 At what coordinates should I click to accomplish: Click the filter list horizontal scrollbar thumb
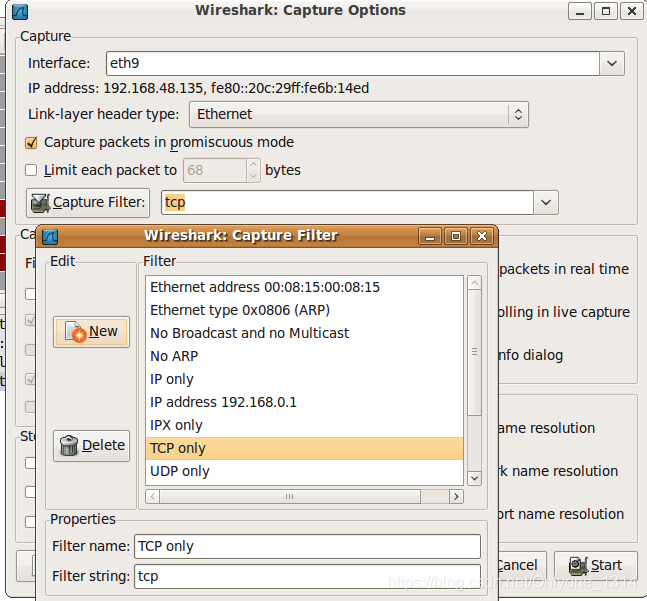click(x=290, y=496)
